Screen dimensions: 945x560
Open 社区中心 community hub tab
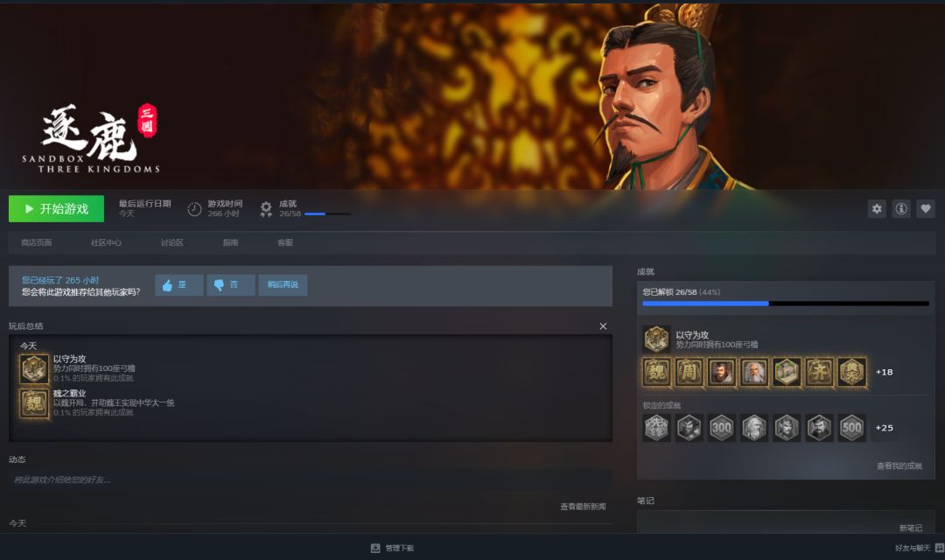[106, 242]
